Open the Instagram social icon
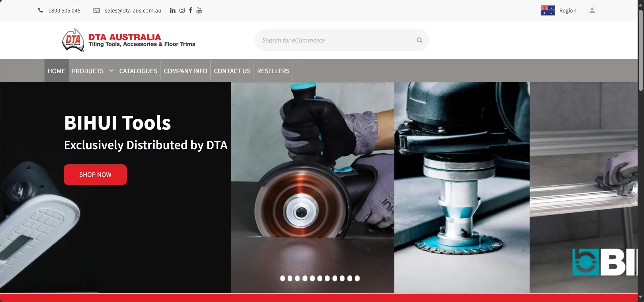The height and width of the screenshot is (302, 644). tap(182, 10)
